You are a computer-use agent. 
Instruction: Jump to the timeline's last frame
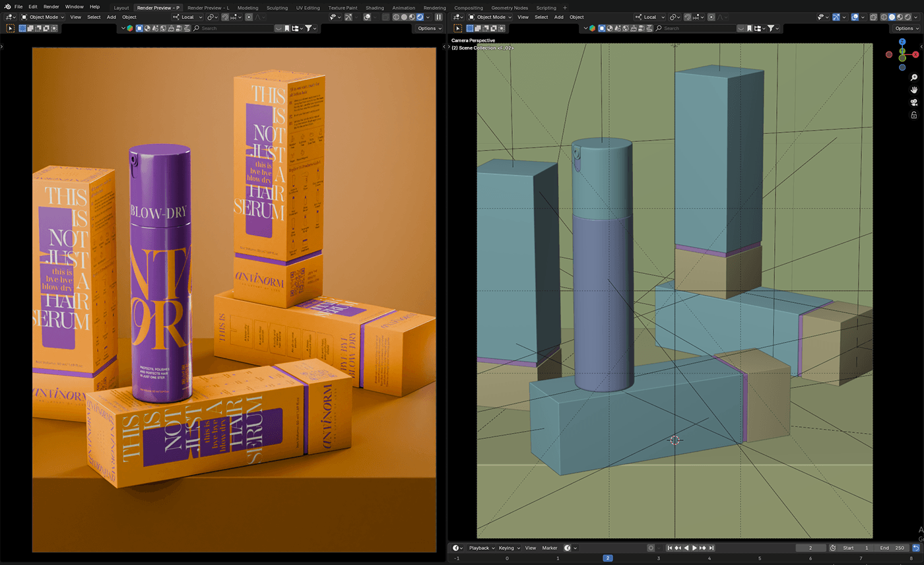coord(711,548)
